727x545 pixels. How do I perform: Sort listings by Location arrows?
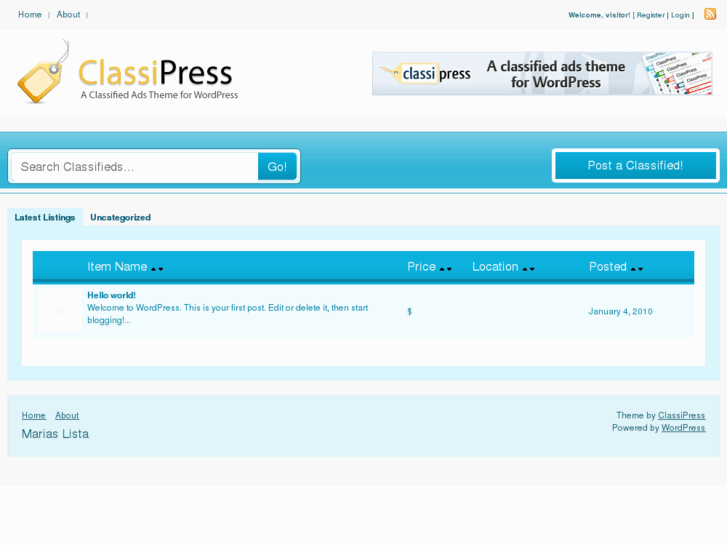click(529, 269)
